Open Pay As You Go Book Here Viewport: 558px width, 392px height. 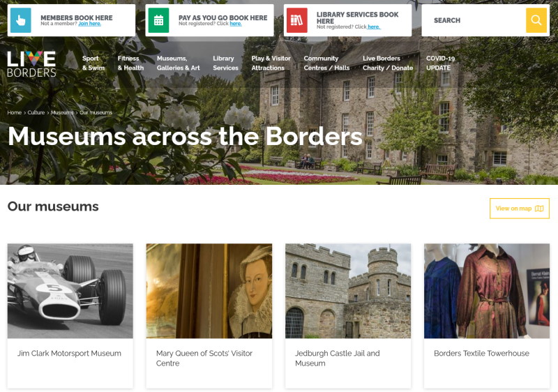[x=223, y=17]
